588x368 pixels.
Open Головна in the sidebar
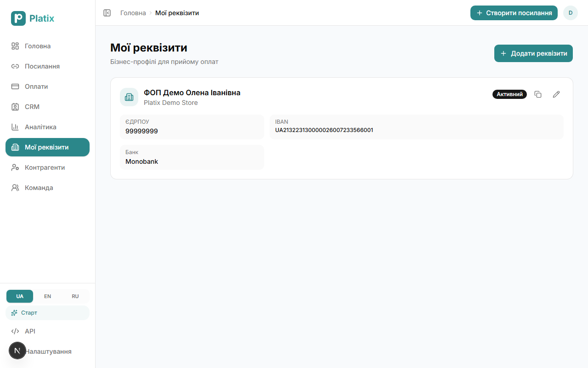pos(47,46)
